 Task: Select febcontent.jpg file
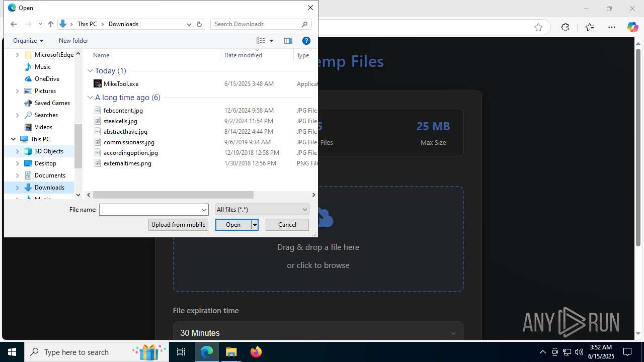[x=123, y=111]
